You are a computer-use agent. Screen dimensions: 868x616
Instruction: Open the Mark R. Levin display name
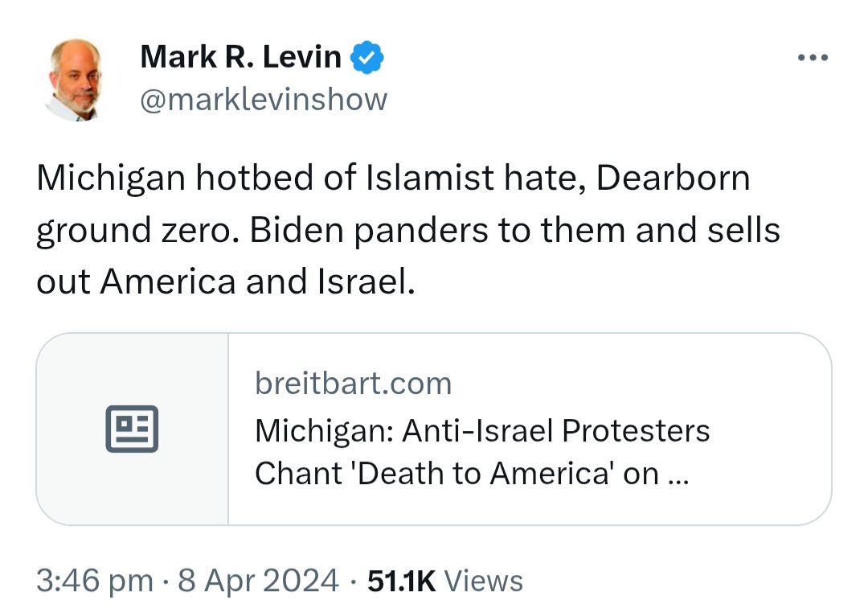coord(241,56)
